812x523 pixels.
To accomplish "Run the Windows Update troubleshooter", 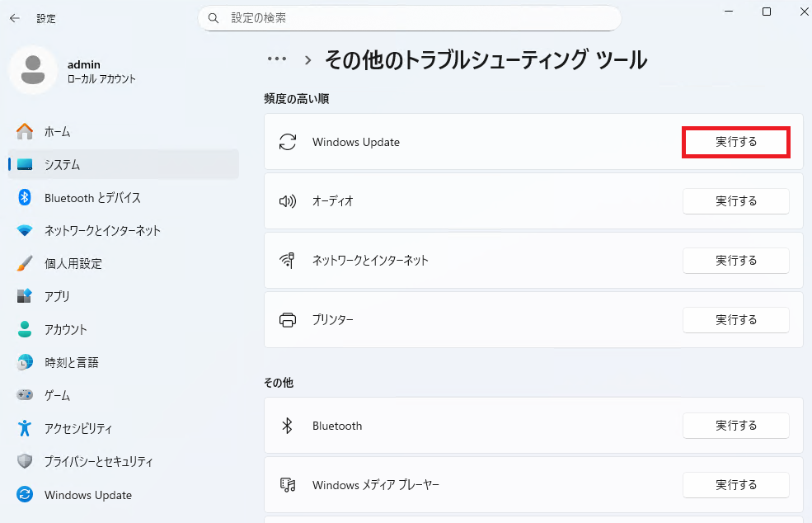I will click(x=736, y=142).
